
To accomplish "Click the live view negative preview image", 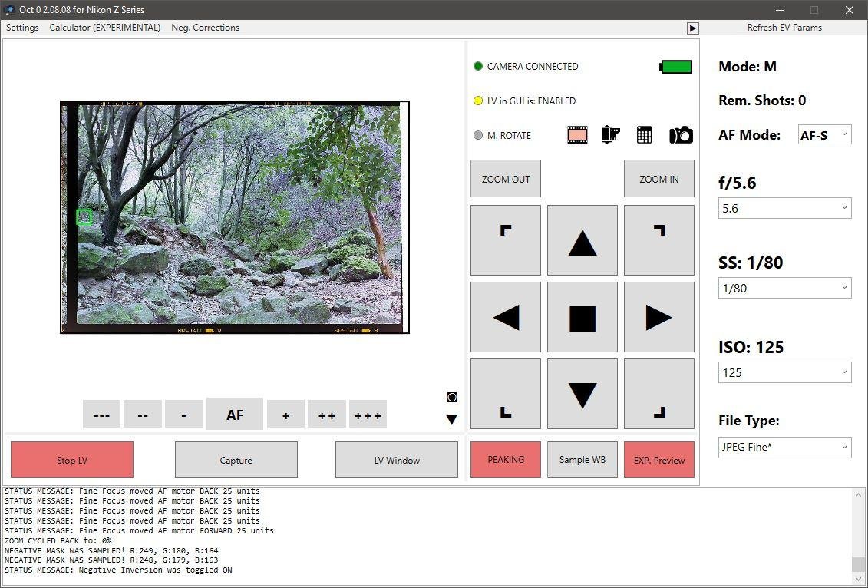I will (x=235, y=217).
